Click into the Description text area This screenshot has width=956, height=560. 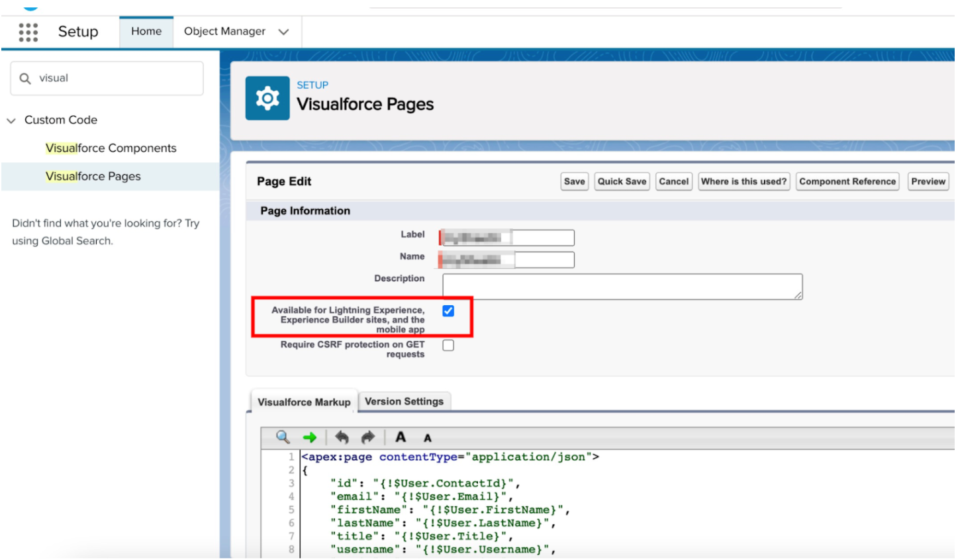622,287
